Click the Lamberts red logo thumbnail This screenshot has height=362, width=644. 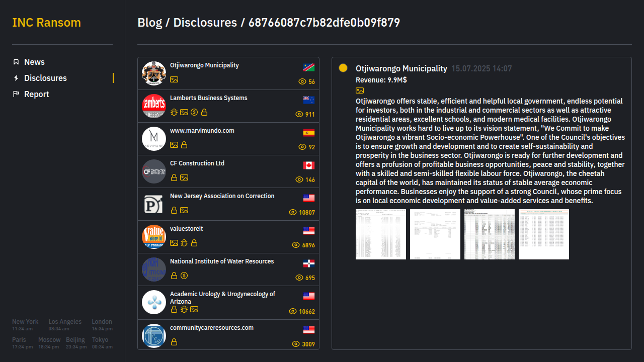tap(154, 106)
